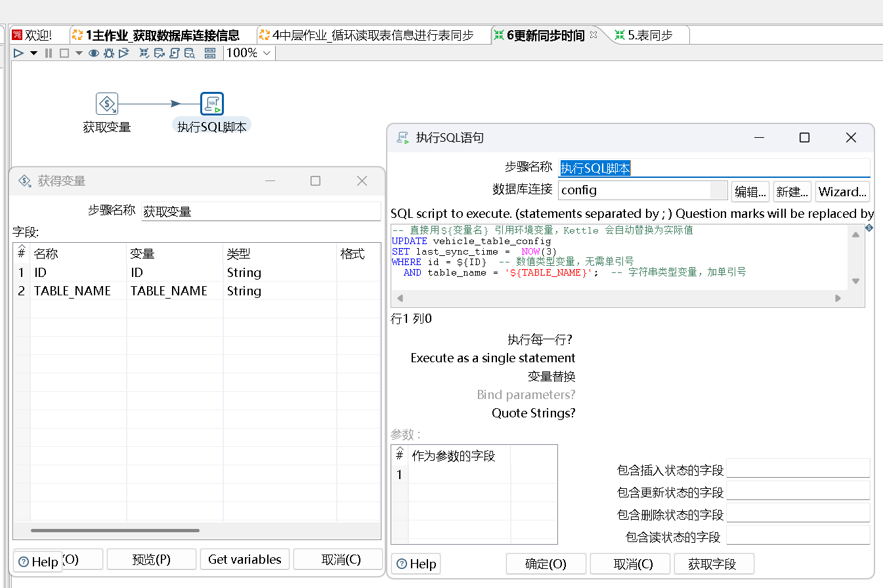Pause the transformation using the pause icon
Image resolution: width=883 pixels, height=588 pixels.
click(47, 52)
